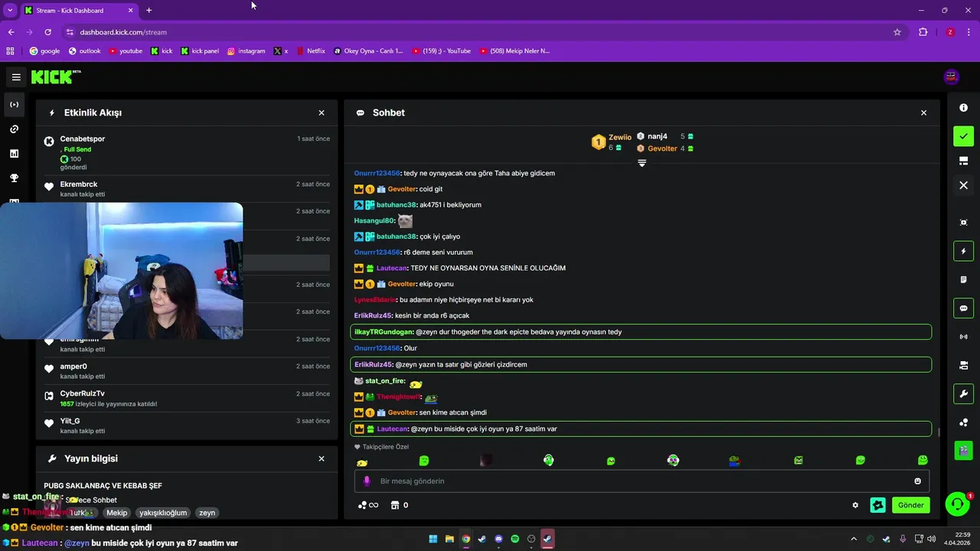Click the zeyn stream tag
The image size is (980, 551).
[x=207, y=513]
